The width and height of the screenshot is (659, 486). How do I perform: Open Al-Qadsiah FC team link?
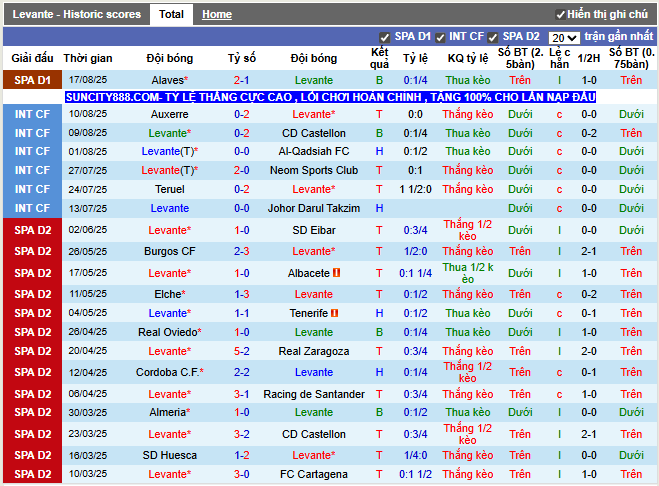(314, 151)
